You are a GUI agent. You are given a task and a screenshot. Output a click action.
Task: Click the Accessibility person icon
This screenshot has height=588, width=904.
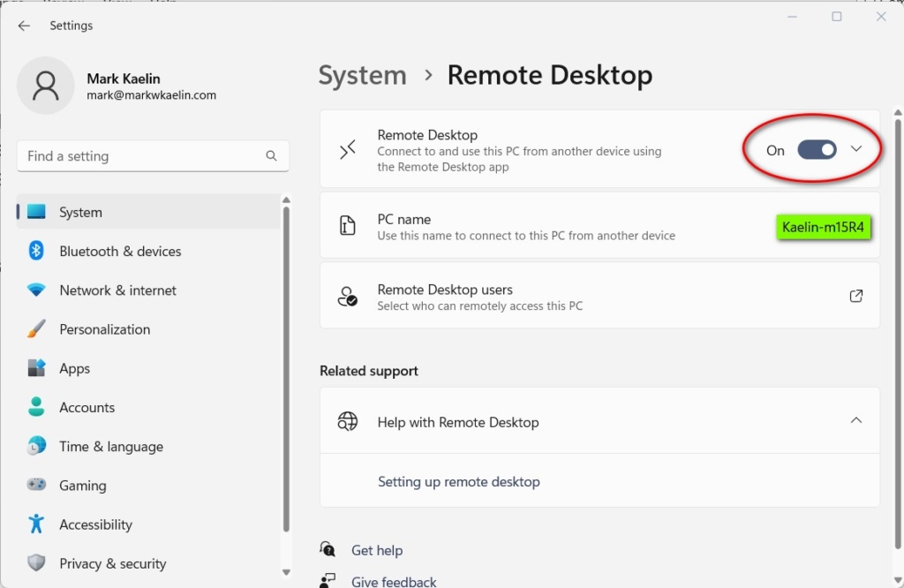click(x=34, y=524)
